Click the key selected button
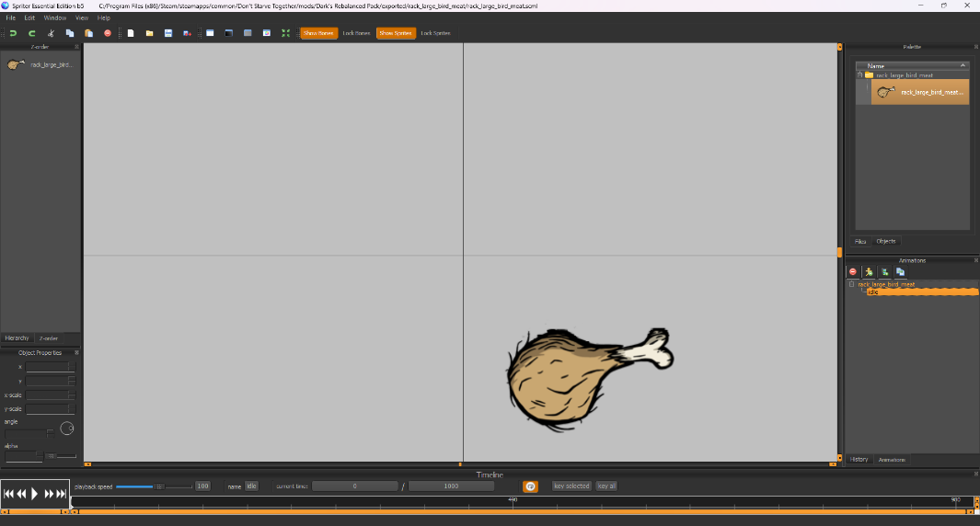Viewport: 980px width, 526px height. (571, 486)
